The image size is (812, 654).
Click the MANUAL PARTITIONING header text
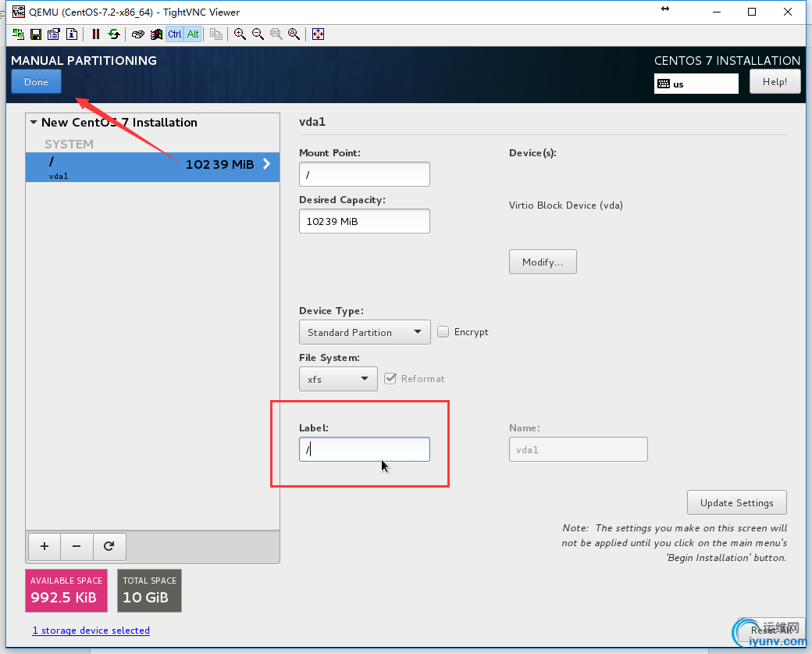click(x=84, y=61)
